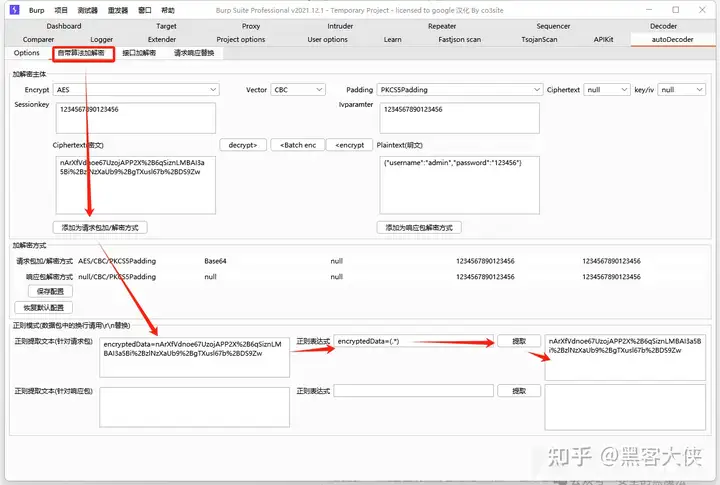
Task: Open the 请求响应替换 sub-tab
Action: pos(194,53)
